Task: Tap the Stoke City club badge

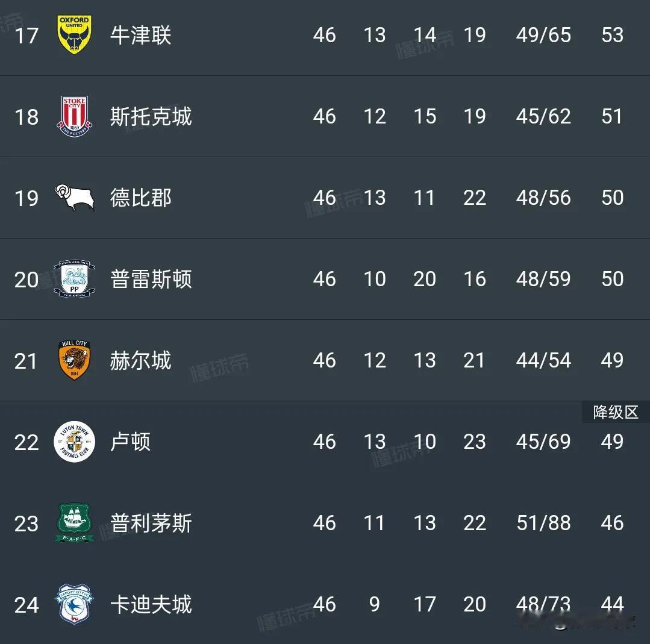Action: click(74, 116)
